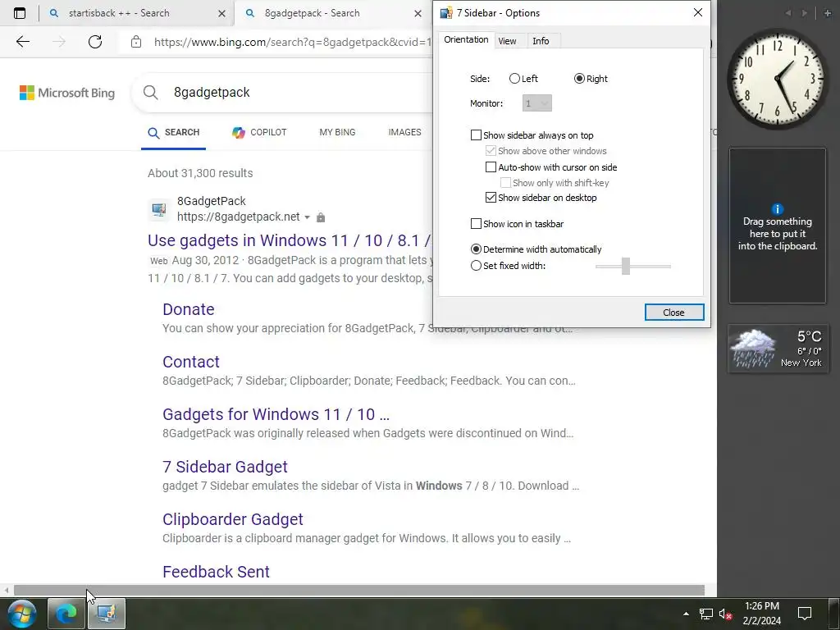Open Use gadgets in Windows result link
Screen dimensions: 840x630
[290, 240]
